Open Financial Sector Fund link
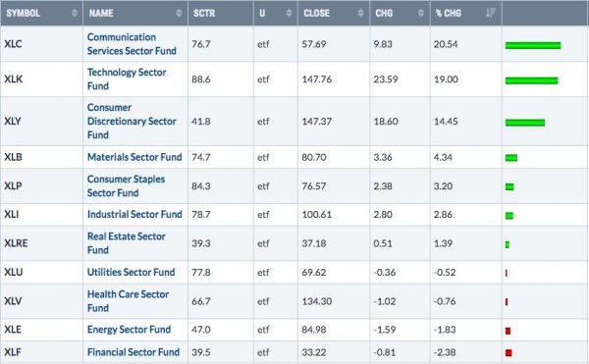The height and width of the screenshot is (364, 589). point(133,352)
